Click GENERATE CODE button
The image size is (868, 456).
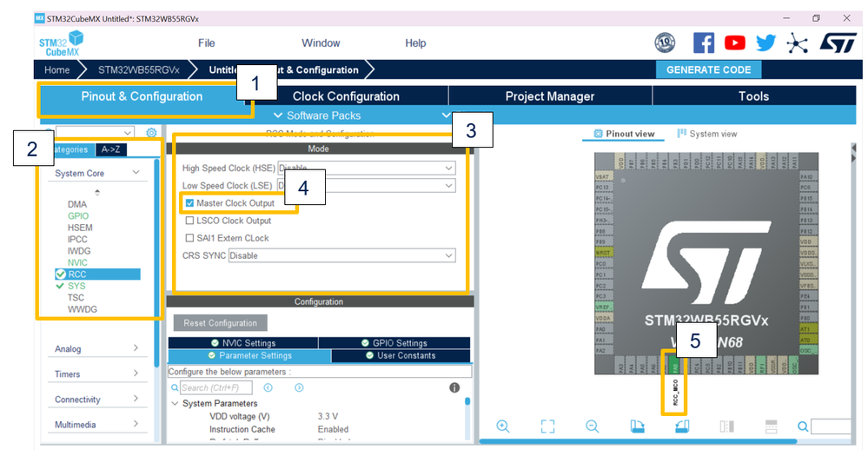pyautogui.click(x=709, y=69)
